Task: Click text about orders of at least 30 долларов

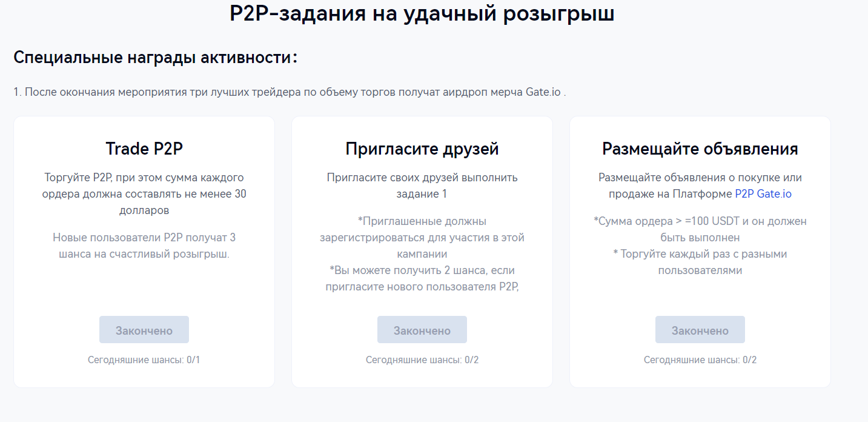Action: tap(144, 194)
